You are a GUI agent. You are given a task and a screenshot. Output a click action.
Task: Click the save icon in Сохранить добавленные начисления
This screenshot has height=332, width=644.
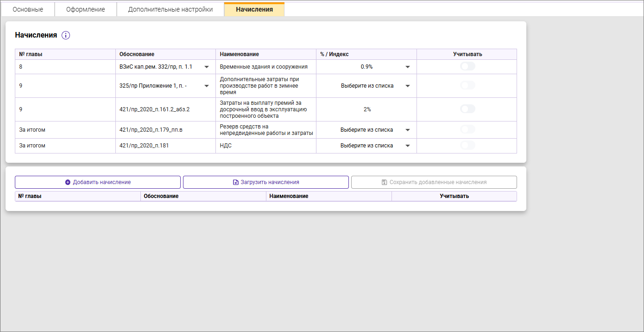(x=384, y=182)
